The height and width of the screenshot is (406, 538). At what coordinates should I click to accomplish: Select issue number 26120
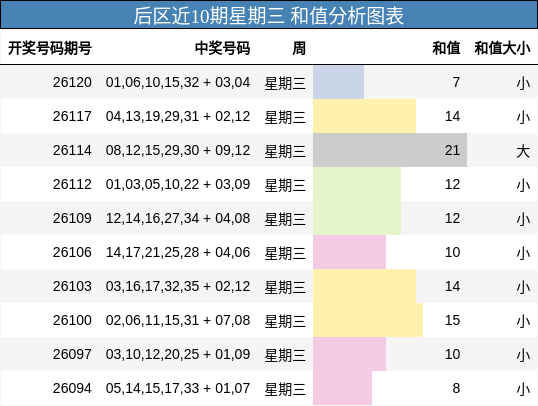tap(72, 82)
